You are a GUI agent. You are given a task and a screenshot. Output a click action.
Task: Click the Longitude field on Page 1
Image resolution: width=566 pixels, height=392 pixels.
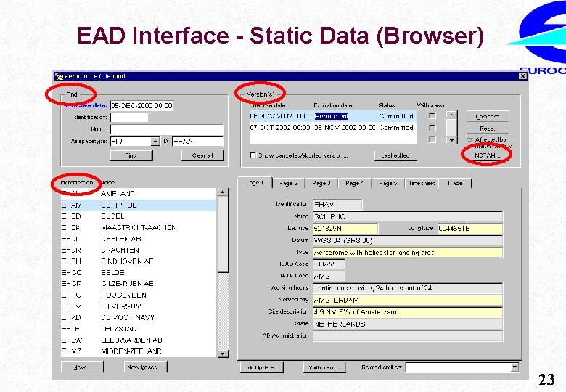pyautogui.click(x=470, y=229)
